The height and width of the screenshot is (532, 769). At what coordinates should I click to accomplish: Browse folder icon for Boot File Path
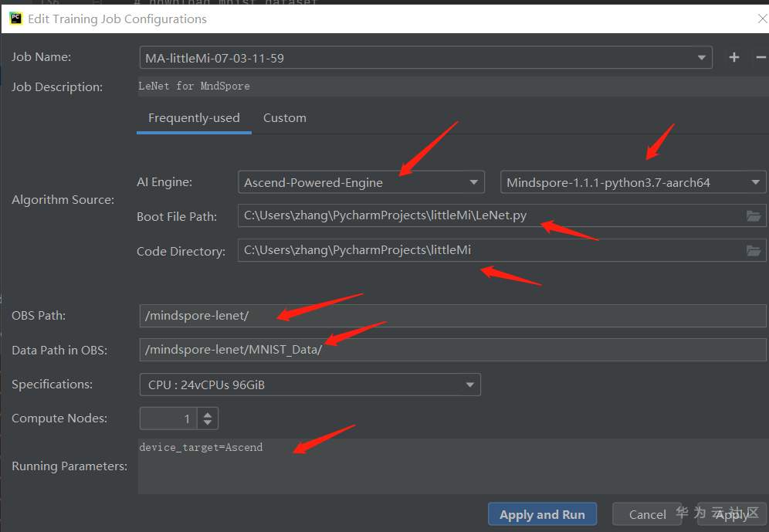click(754, 215)
